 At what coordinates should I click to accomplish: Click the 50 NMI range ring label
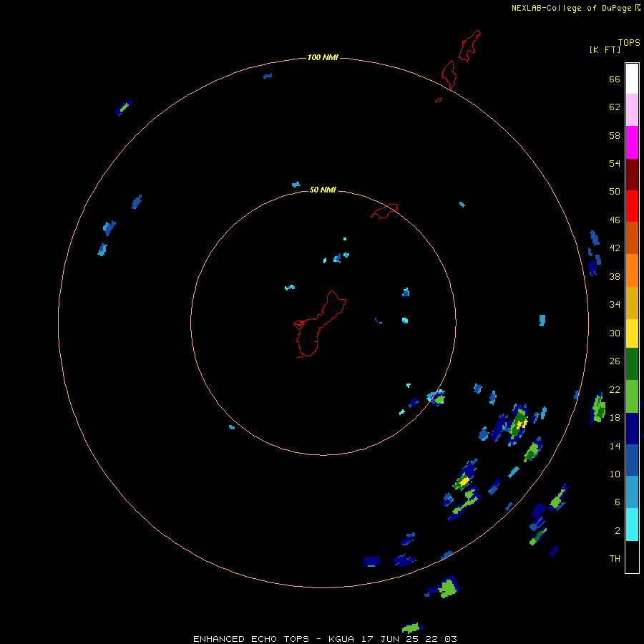(x=323, y=190)
